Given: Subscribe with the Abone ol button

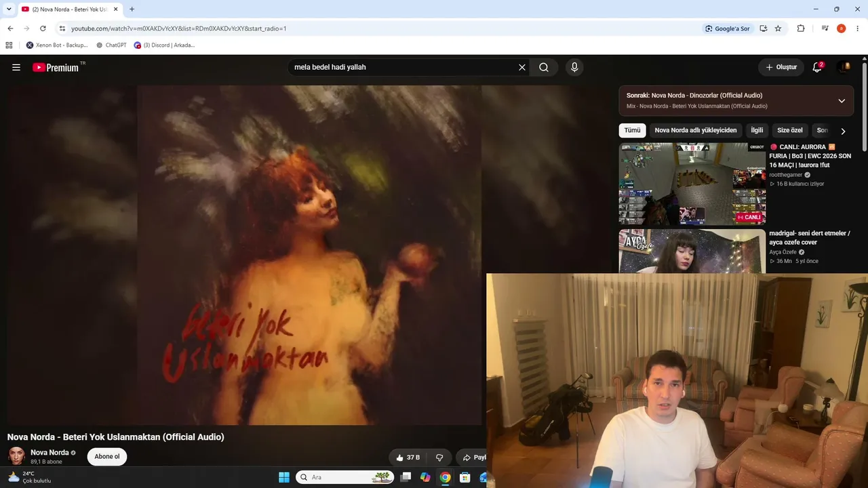Looking at the screenshot, I should [107, 457].
